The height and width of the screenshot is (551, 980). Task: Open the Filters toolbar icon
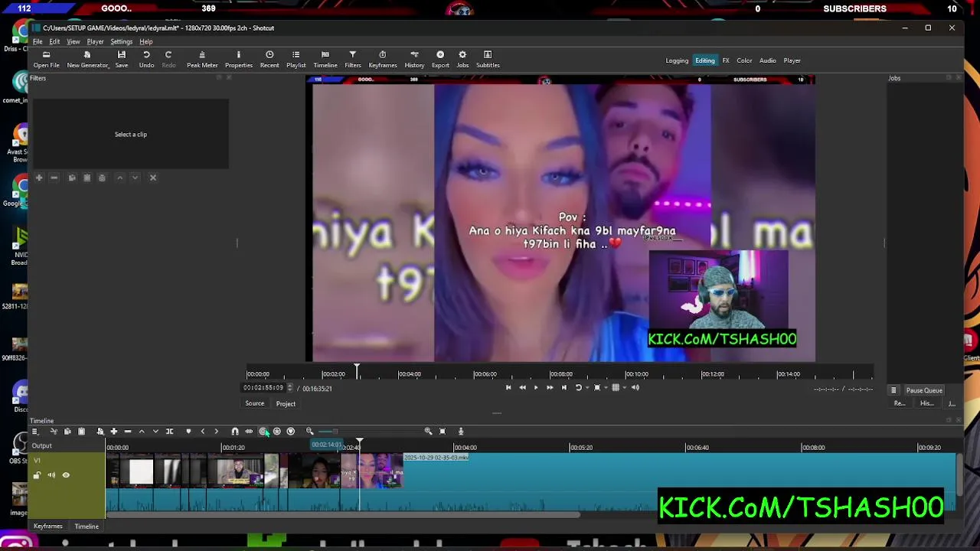click(x=352, y=59)
